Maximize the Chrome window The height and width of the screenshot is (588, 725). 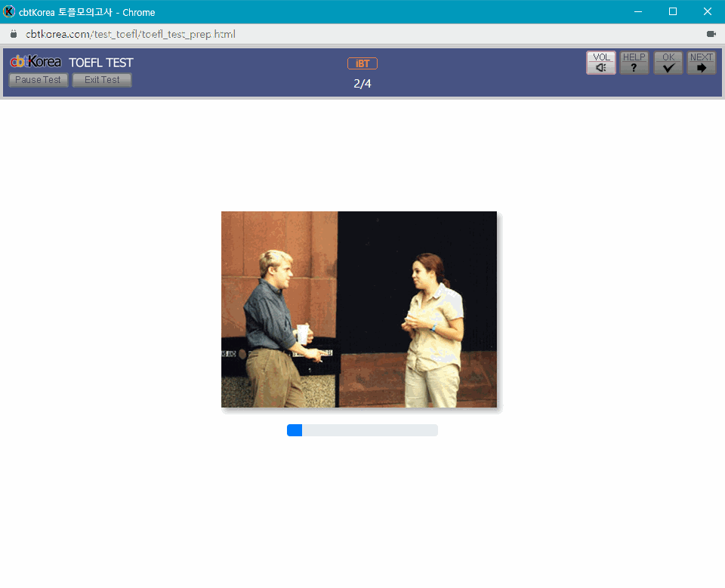[x=673, y=11]
